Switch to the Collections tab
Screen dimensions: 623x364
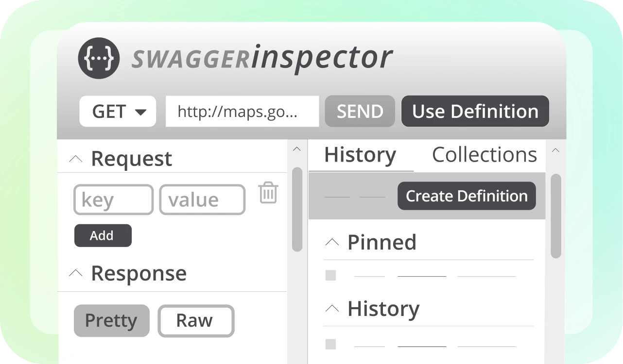pyautogui.click(x=484, y=155)
